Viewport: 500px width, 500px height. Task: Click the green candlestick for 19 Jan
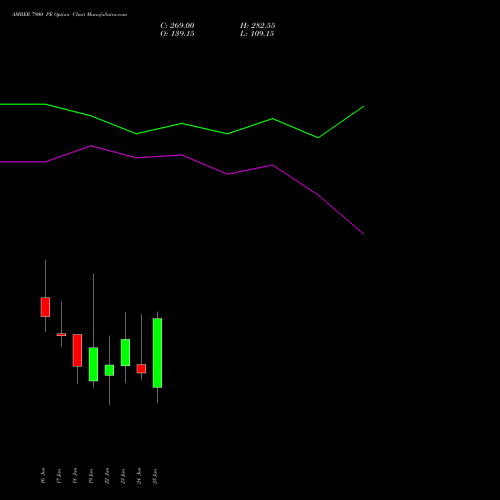pyautogui.click(x=93, y=364)
